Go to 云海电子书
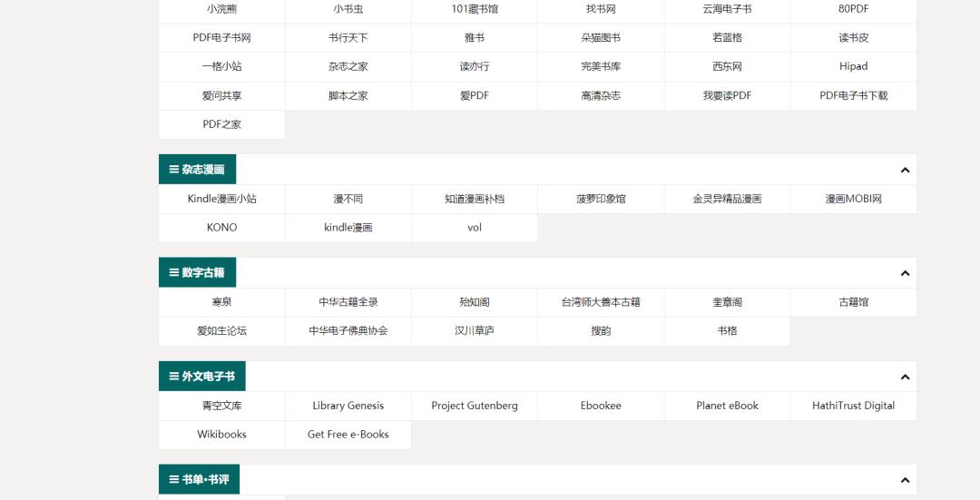This screenshot has width=980, height=500. [x=727, y=9]
